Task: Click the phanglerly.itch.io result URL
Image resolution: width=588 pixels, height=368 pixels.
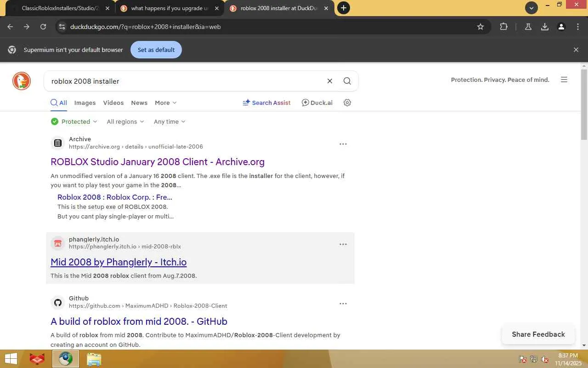Action: pos(125,247)
